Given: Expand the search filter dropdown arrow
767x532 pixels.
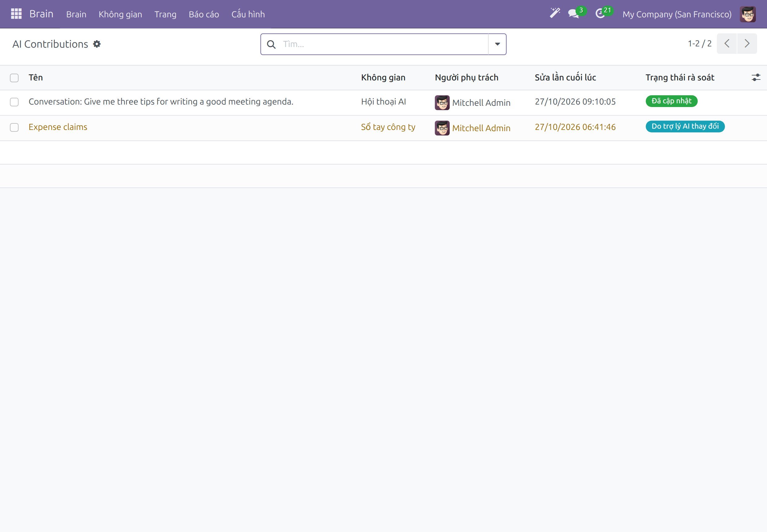Looking at the screenshot, I should 497,44.
